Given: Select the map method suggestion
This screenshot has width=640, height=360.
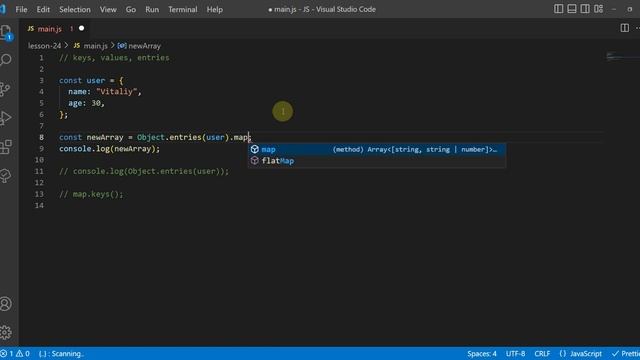Looking at the screenshot, I should 377,149.
